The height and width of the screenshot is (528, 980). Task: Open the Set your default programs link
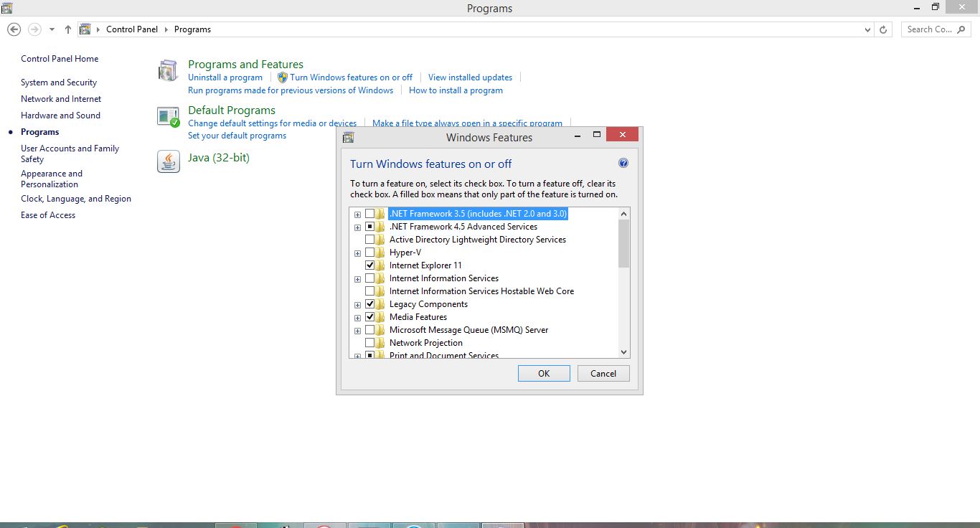click(237, 136)
